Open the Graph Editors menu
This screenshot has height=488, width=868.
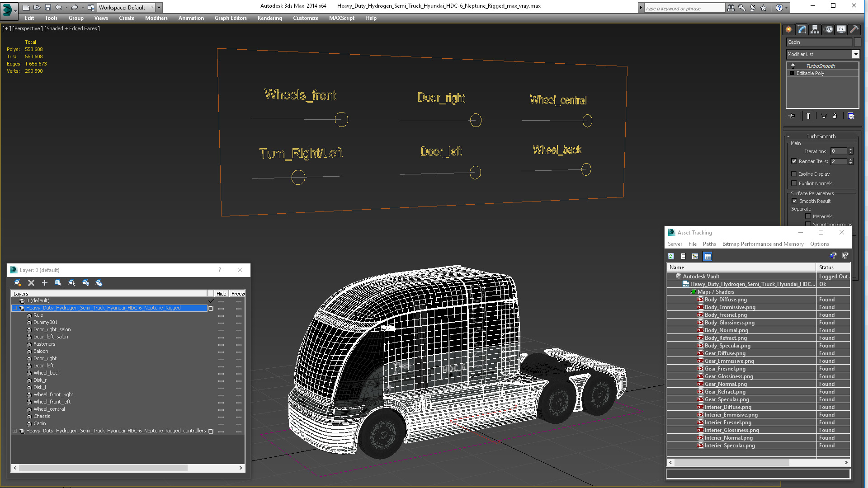click(231, 18)
